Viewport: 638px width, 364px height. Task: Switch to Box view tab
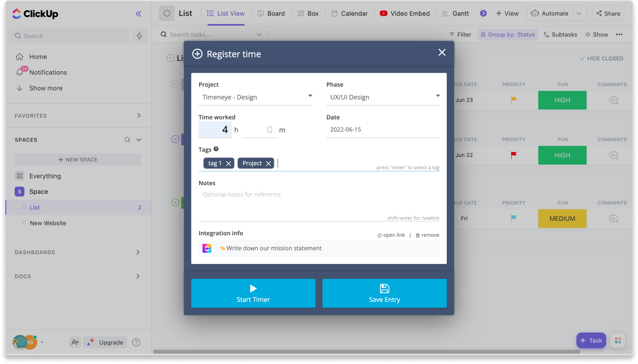pyautogui.click(x=308, y=13)
